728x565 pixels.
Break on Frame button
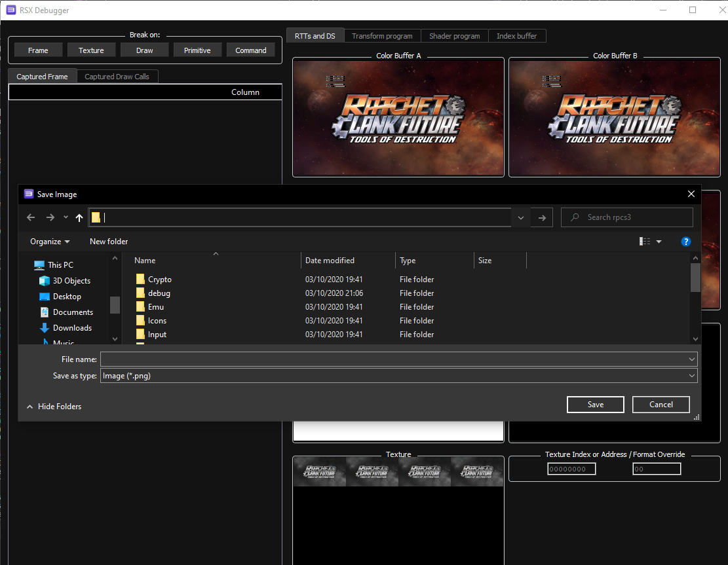[x=38, y=50]
